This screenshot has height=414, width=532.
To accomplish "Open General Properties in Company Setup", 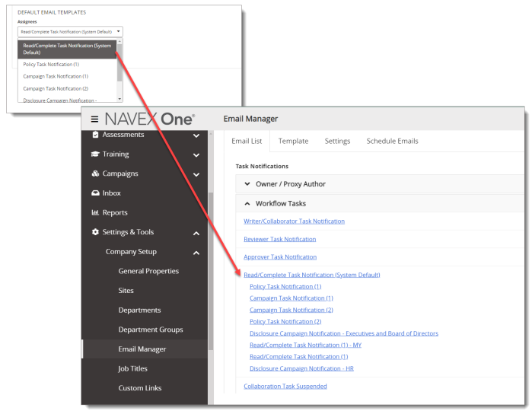I will pyautogui.click(x=148, y=271).
